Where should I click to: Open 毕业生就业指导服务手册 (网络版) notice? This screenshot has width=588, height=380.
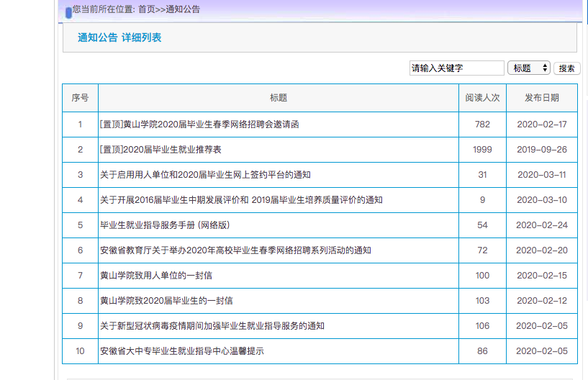(x=165, y=225)
